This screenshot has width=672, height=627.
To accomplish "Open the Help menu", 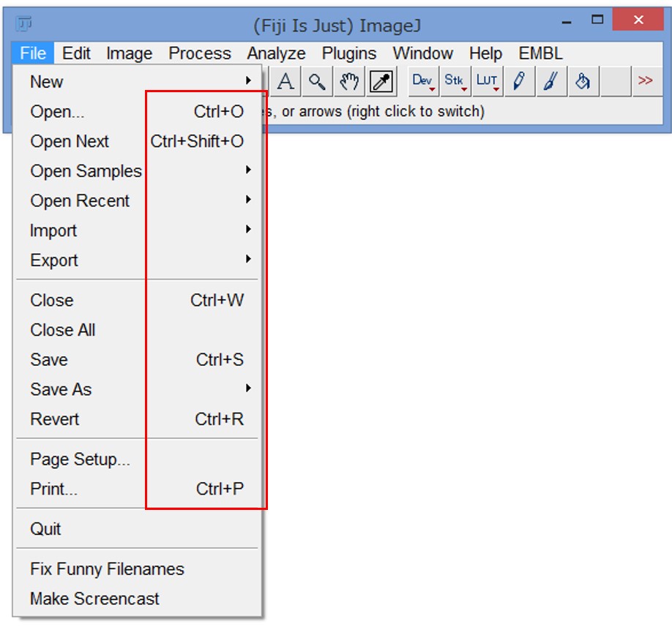I will click(485, 53).
